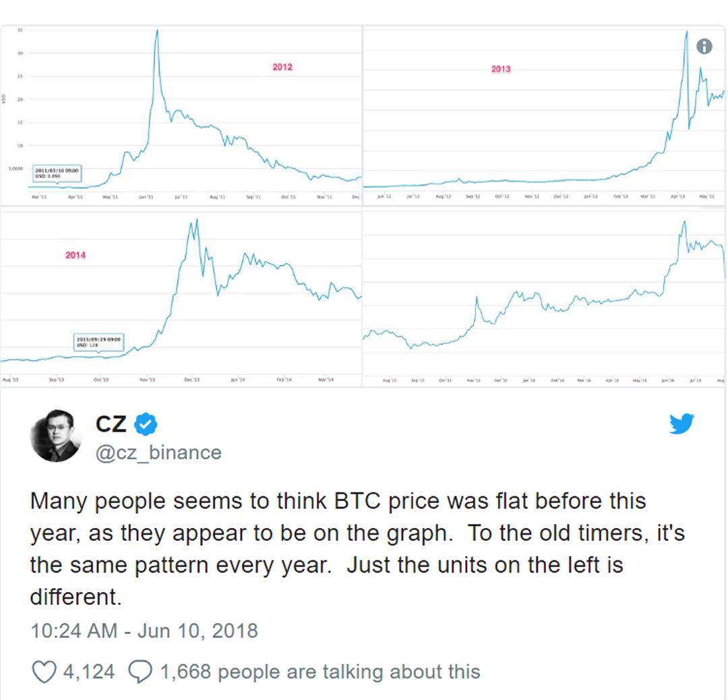Click the red "2014" chart label
The width and height of the screenshot is (728, 700).
click(75, 256)
